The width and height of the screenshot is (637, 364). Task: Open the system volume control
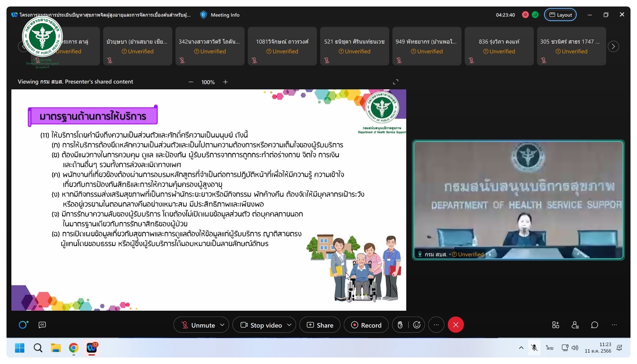575,348
